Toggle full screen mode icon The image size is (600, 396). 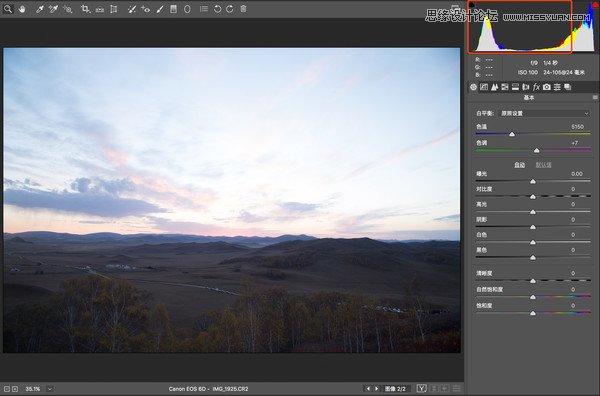pyautogui.click(x=455, y=8)
